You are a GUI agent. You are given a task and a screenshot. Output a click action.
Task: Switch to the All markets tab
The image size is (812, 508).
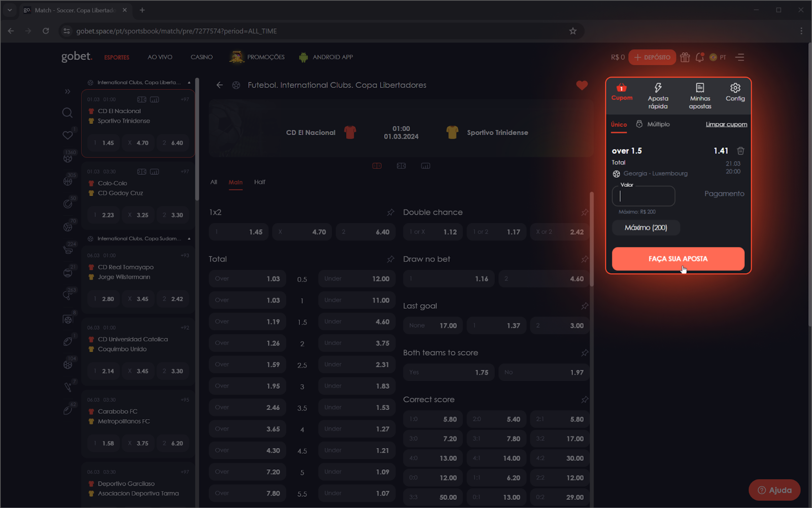coord(214,182)
